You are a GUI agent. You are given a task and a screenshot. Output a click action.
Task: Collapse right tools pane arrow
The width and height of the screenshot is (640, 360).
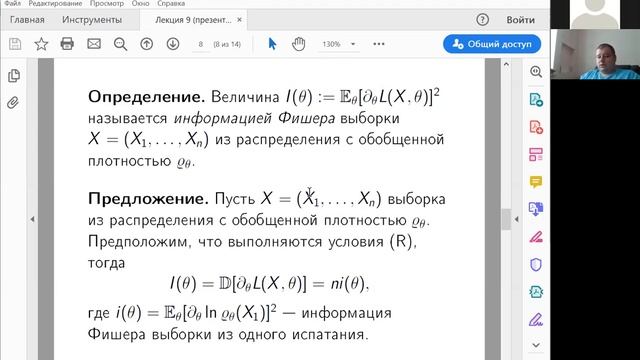pos(516,219)
